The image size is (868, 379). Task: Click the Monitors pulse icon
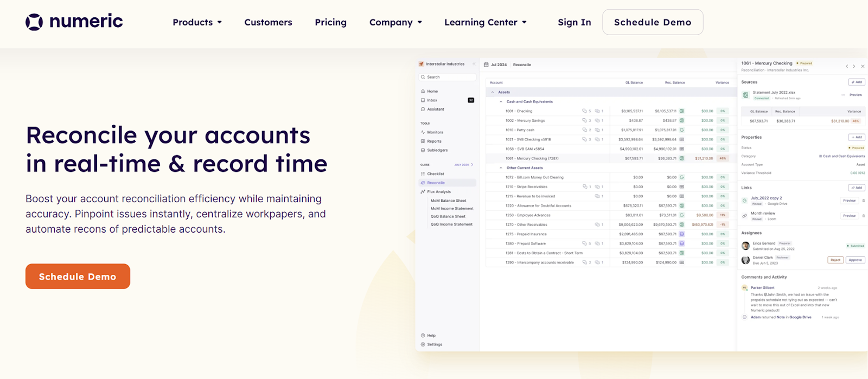point(423,132)
